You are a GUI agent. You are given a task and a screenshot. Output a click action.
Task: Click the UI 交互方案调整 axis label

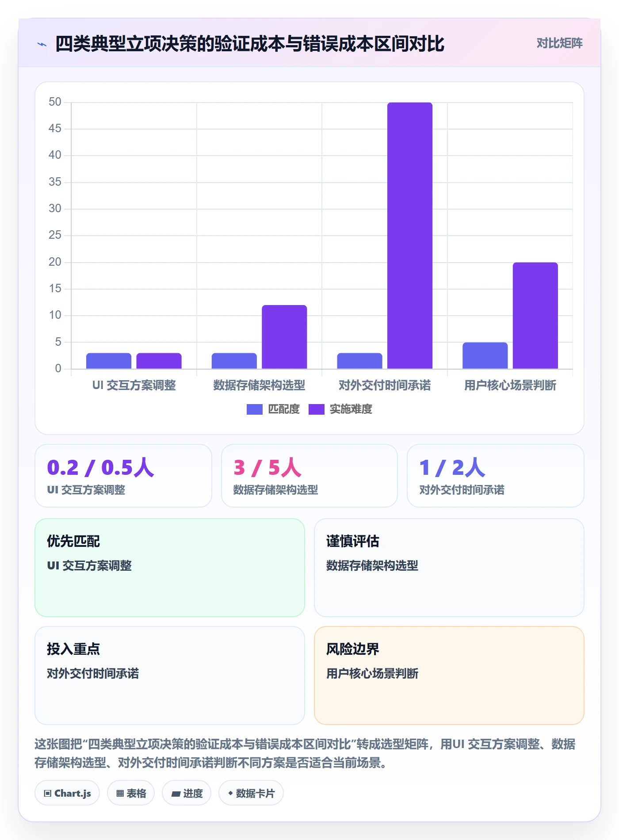(x=134, y=386)
